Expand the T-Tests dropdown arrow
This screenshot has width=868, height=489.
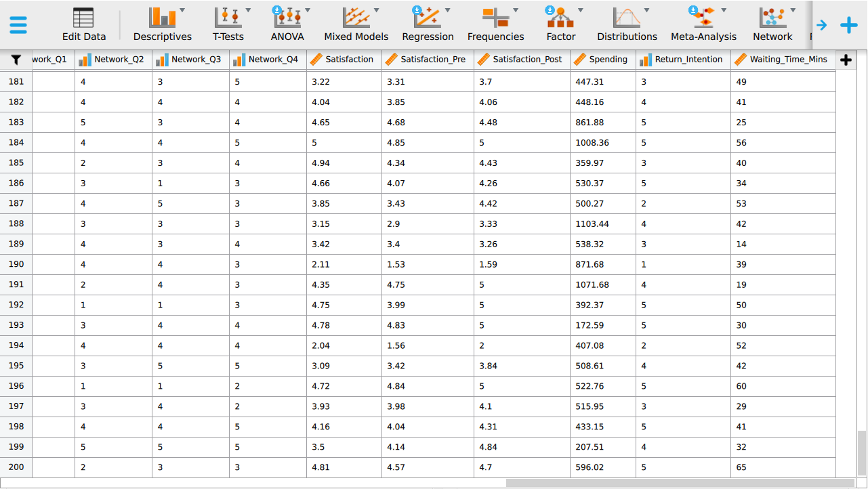pyautogui.click(x=248, y=10)
